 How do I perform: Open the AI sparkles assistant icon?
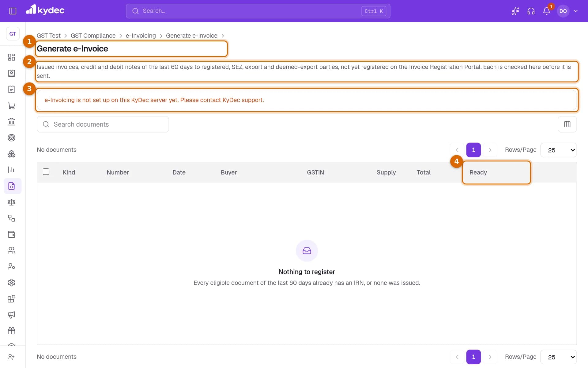pyautogui.click(x=515, y=11)
